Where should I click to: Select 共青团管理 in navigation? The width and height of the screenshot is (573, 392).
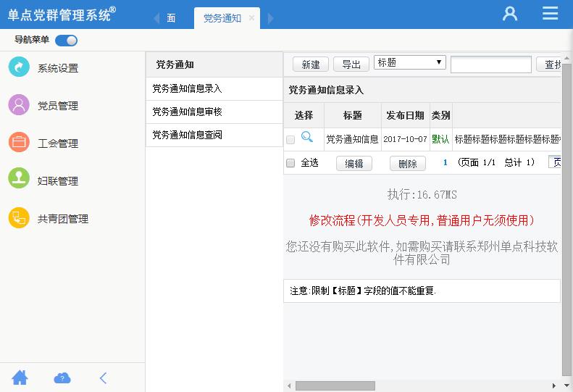click(x=63, y=219)
